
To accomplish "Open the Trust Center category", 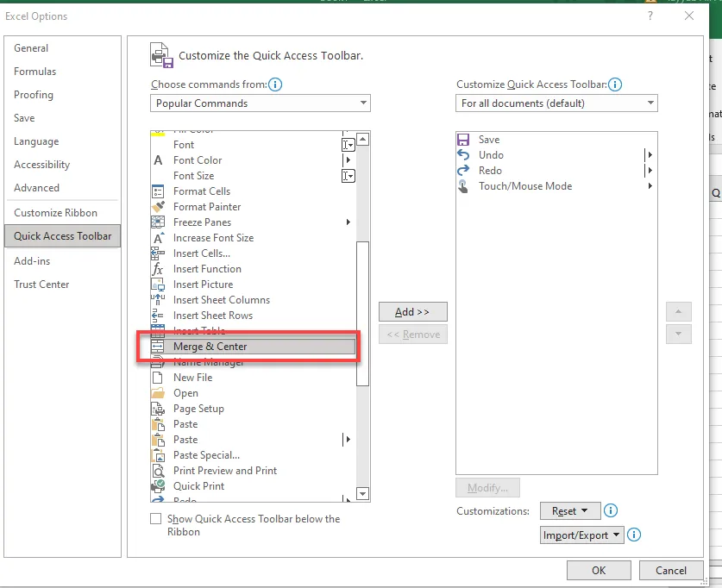I will coord(41,285).
